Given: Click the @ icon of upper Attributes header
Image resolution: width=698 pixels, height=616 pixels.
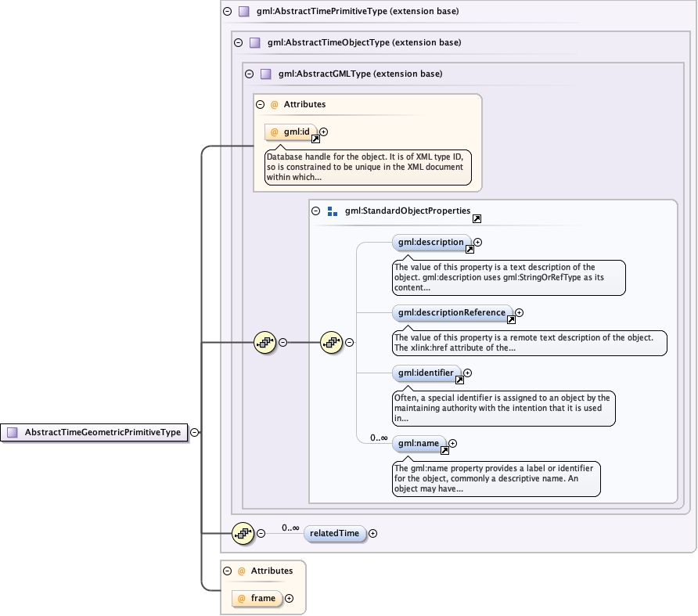Looking at the screenshot, I should coord(274,105).
